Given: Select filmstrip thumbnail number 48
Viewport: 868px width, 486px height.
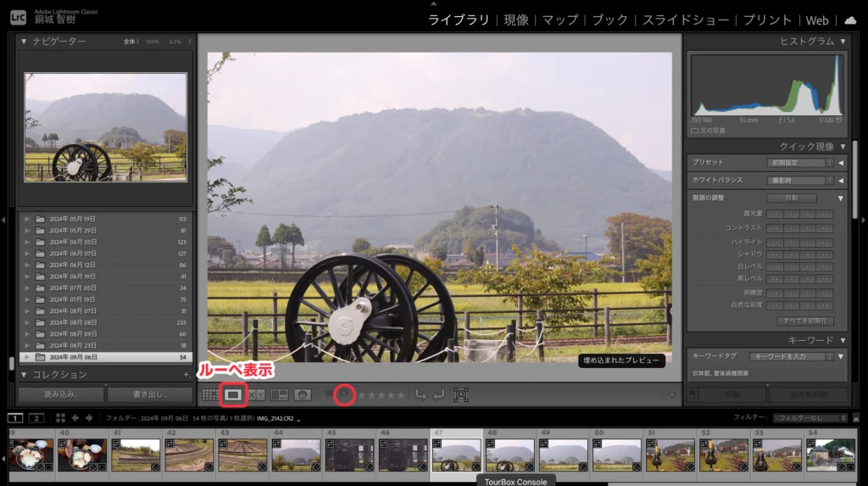Looking at the screenshot, I should [509, 455].
